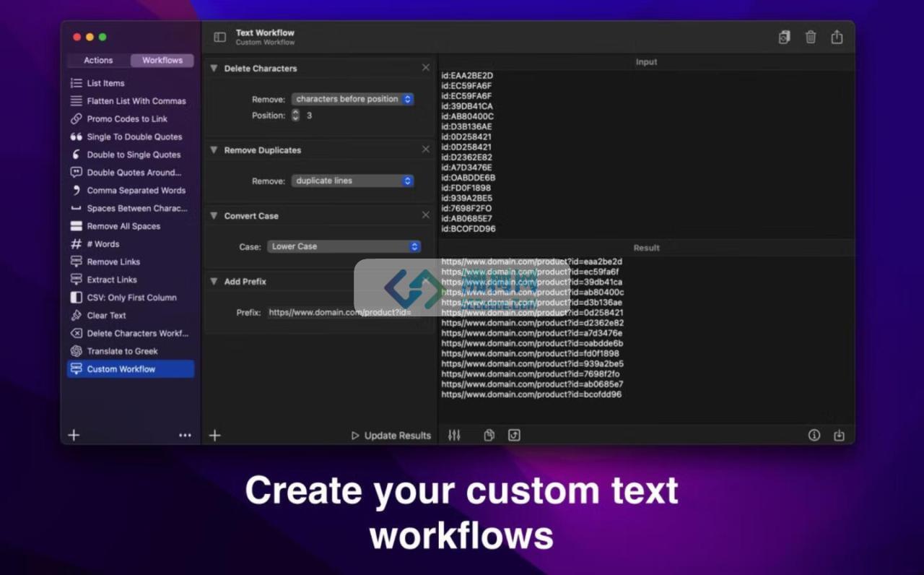Click the Clear Text brush icon
The height and width of the screenshot is (575, 924).
(76, 316)
